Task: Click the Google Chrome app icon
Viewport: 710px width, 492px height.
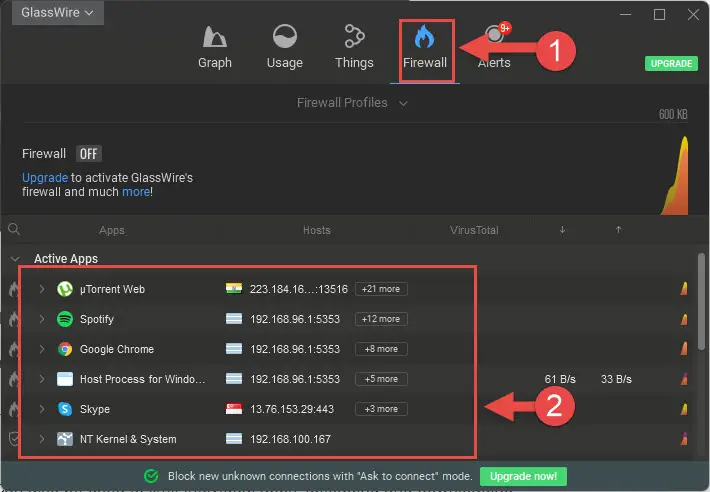Action: point(65,349)
